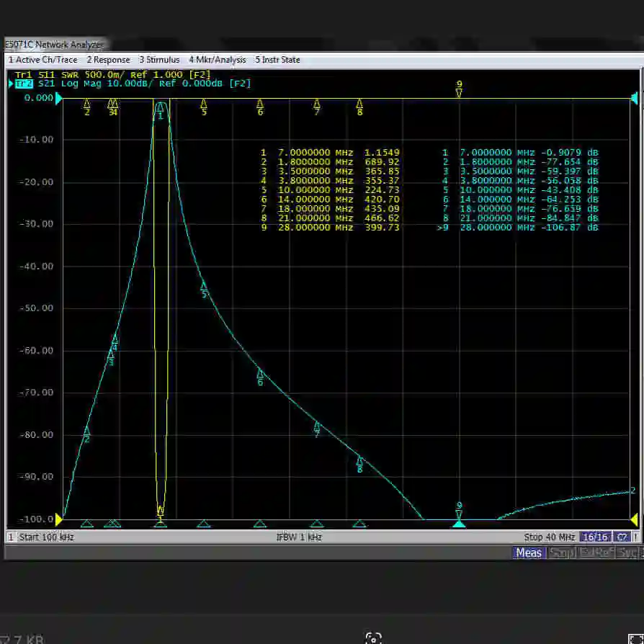This screenshot has width=644, height=644.
Task: Click the cyan reference arrow beside 0.000
Action: coord(59,98)
